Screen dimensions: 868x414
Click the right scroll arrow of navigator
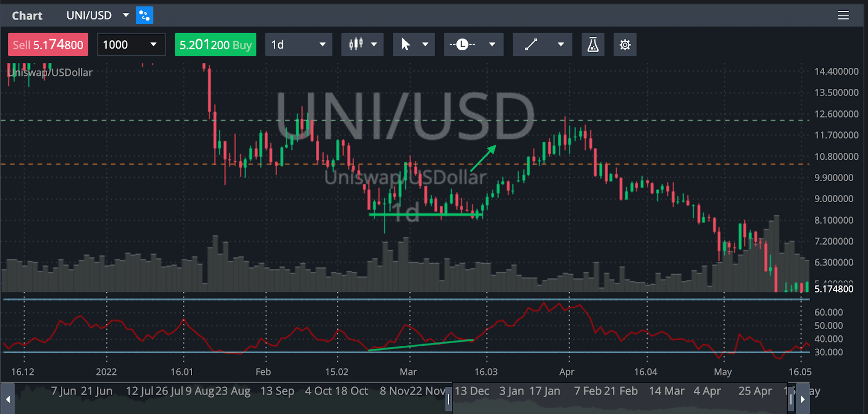[802, 399]
